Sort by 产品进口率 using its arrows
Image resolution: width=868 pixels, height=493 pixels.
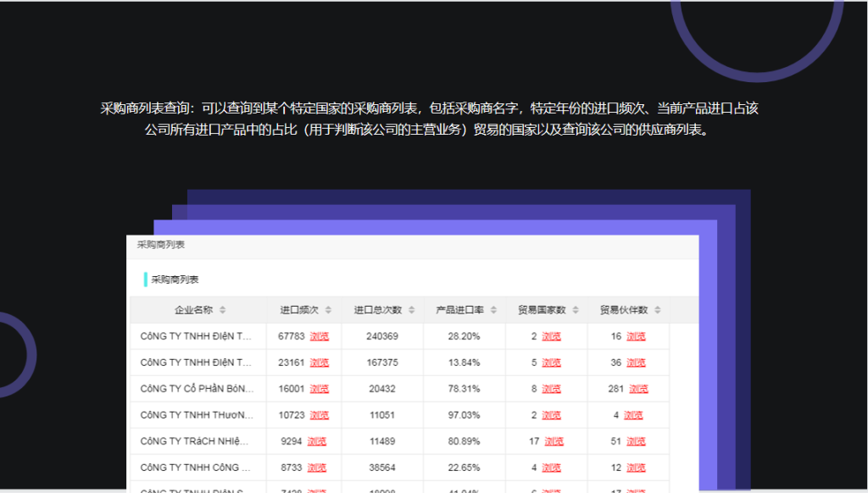pyautogui.click(x=493, y=310)
